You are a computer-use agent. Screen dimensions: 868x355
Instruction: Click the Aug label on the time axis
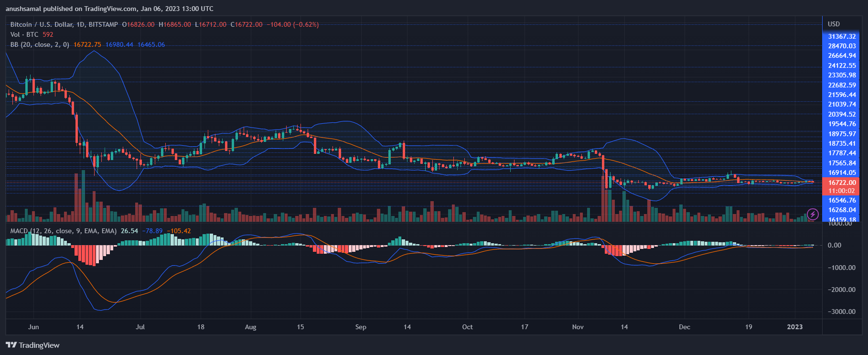(x=250, y=327)
